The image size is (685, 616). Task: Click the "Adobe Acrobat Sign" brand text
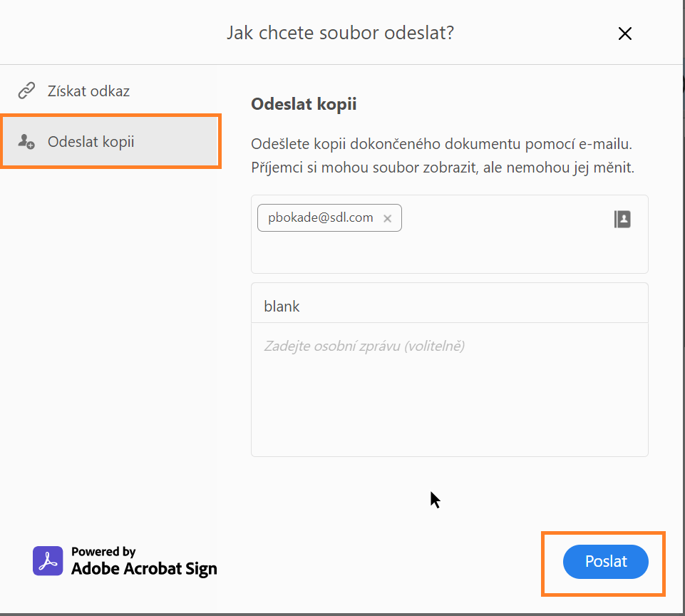144,569
